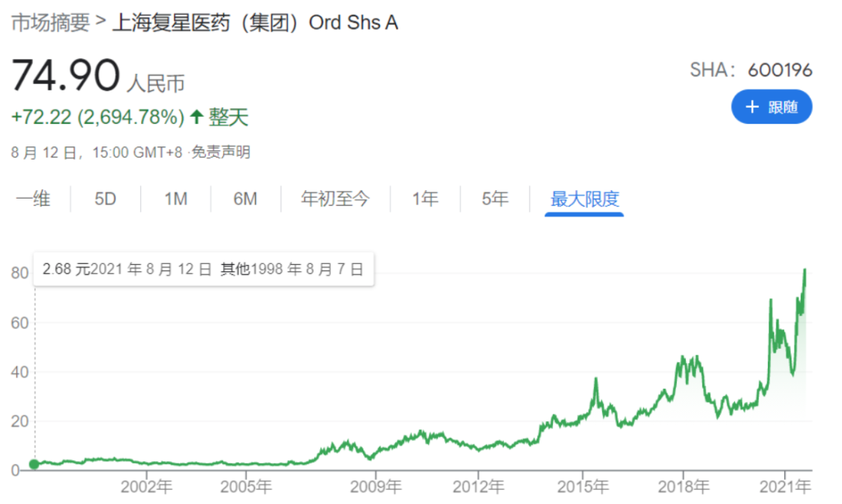842x504 pixels.
Task: Open the 年初至今 year-to-date tab
Action: pos(335,199)
